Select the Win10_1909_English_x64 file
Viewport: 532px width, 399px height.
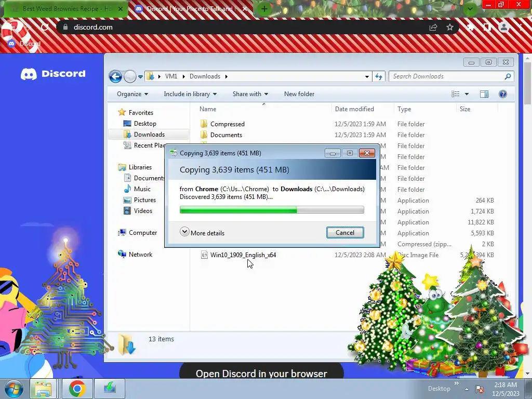[x=243, y=255]
